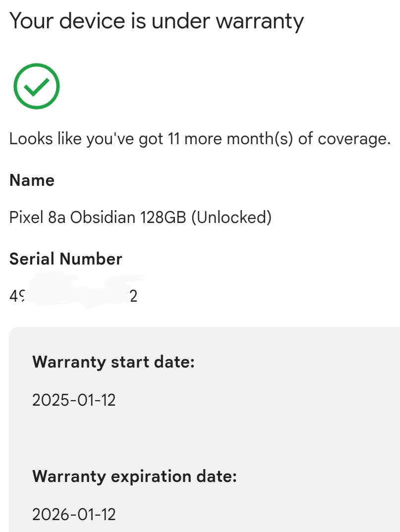Viewport: 400px width, 532px height.
Task: Click the "Warranty start date:" label
Action: coord(114,362)
